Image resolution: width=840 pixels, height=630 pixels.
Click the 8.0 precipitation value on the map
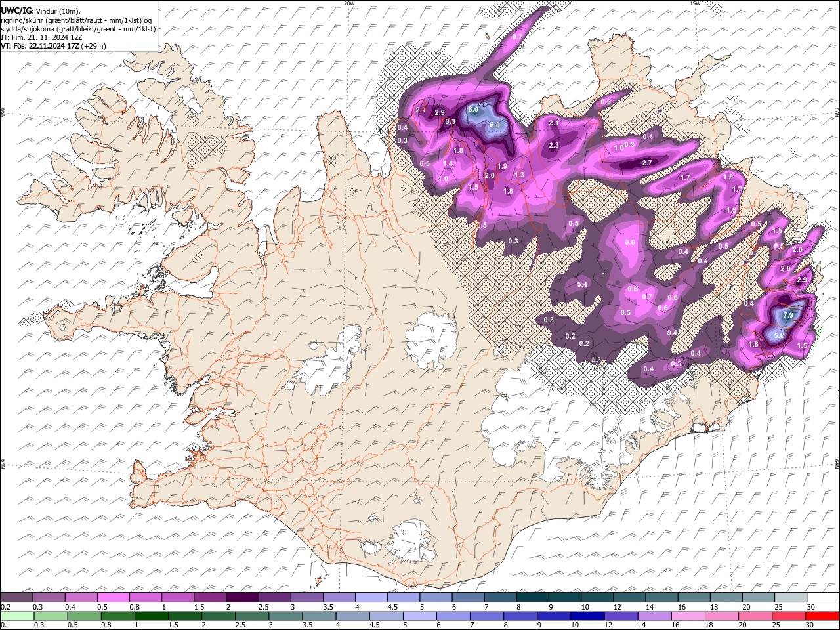(x=473, y=110)
